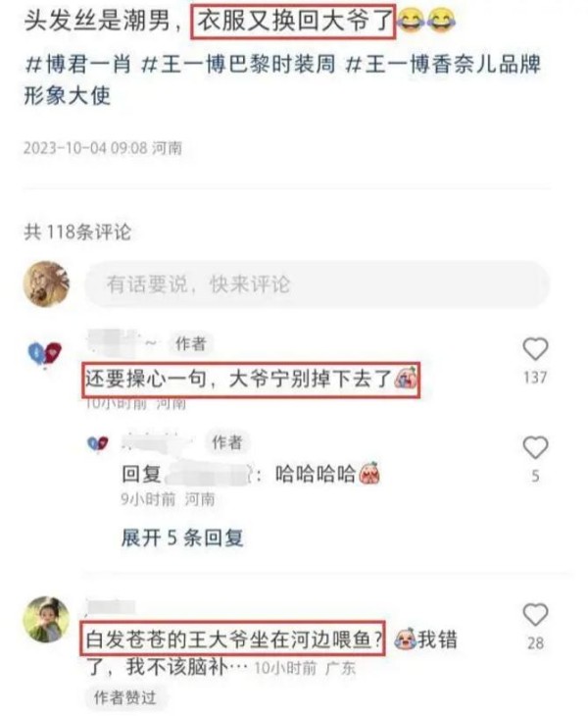
Task: Open the small balloon avatar on reply
Action: 98,443
